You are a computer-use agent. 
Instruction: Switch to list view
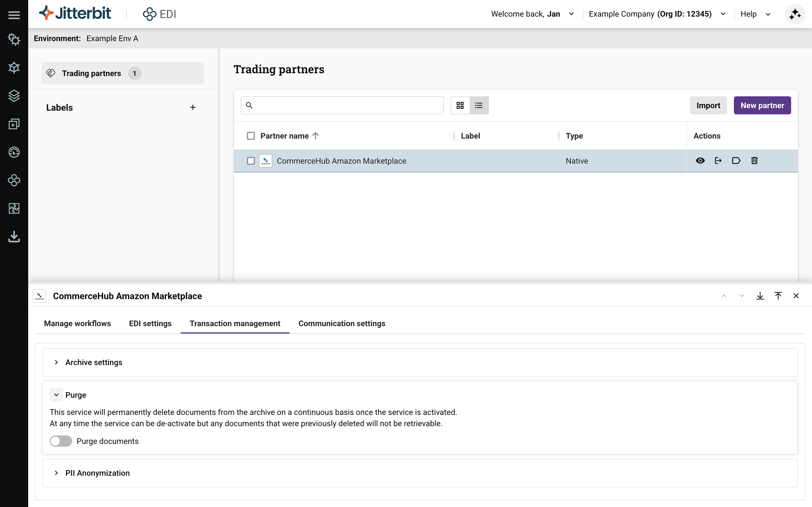(479, 105)
